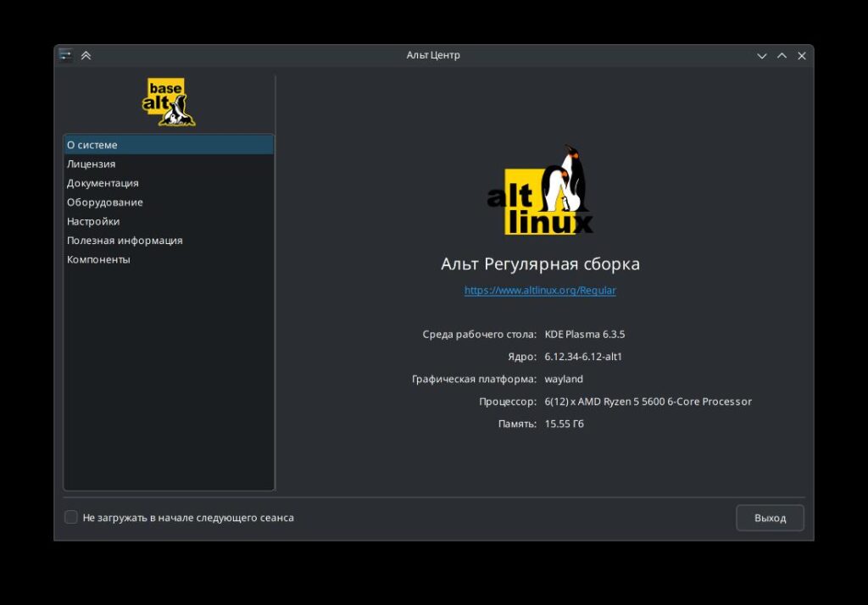Open the 'Полезная информация' section
Screen dimensions: 868x605
point(169,241)
